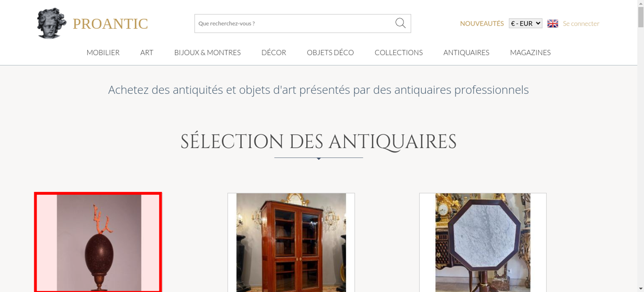Screen dimensions: 644x292
Task: Open the ANTIQUAIRES menu
Action: tap(466, 52)
